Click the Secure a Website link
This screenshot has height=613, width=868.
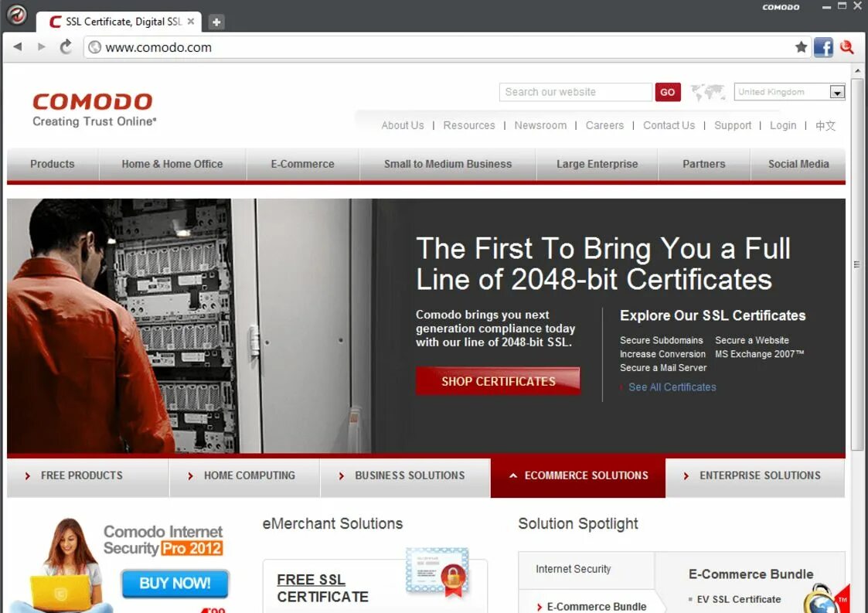coord(752,340)
